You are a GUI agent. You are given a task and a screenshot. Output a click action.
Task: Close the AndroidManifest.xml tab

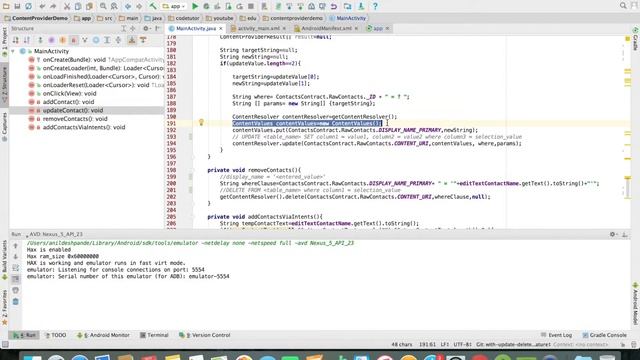click(x=356, y=29)
